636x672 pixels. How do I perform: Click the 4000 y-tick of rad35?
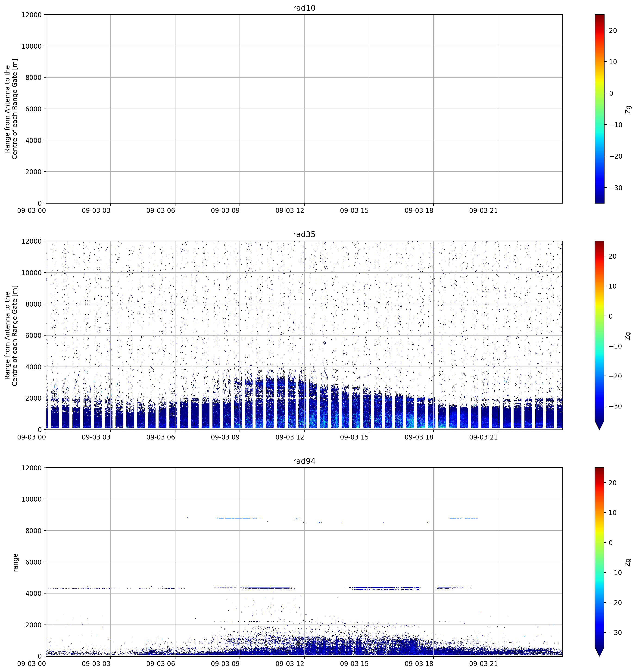click(x=34, y=367)
